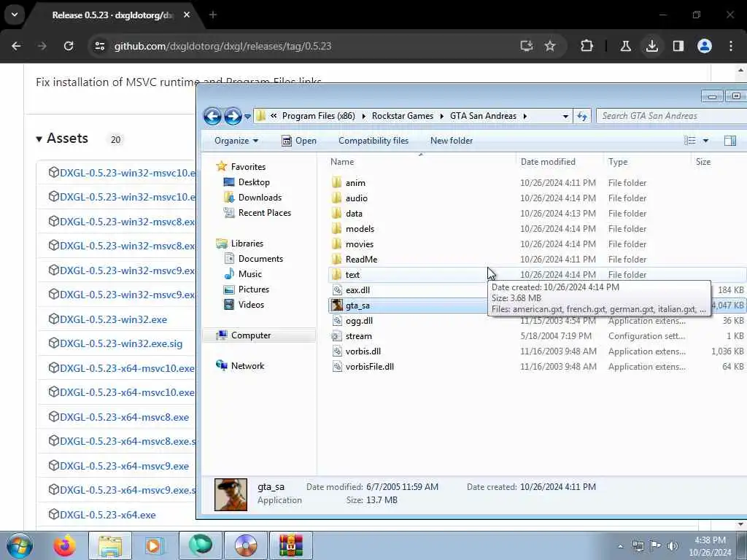Click the Explorer refresh button
This screenshot has height=560, width=747.
pos(582,116)
